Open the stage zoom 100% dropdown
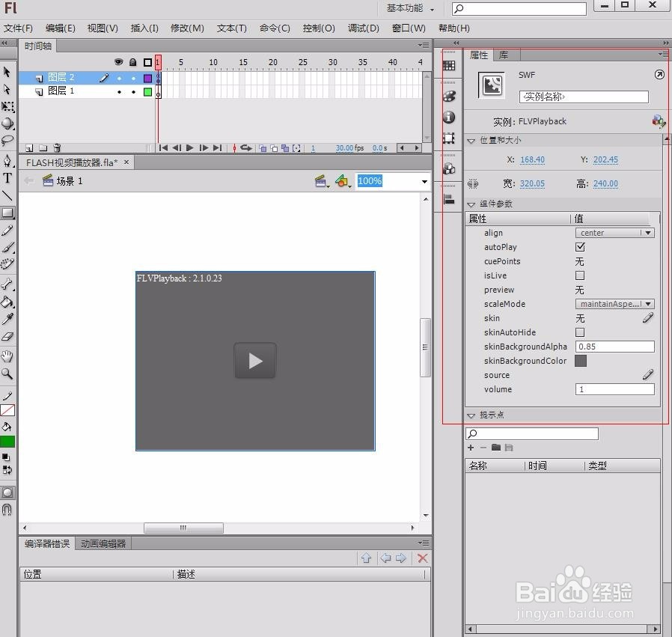Image resolution: width=672 pixels, height=637 pixels. pos(424,181)
